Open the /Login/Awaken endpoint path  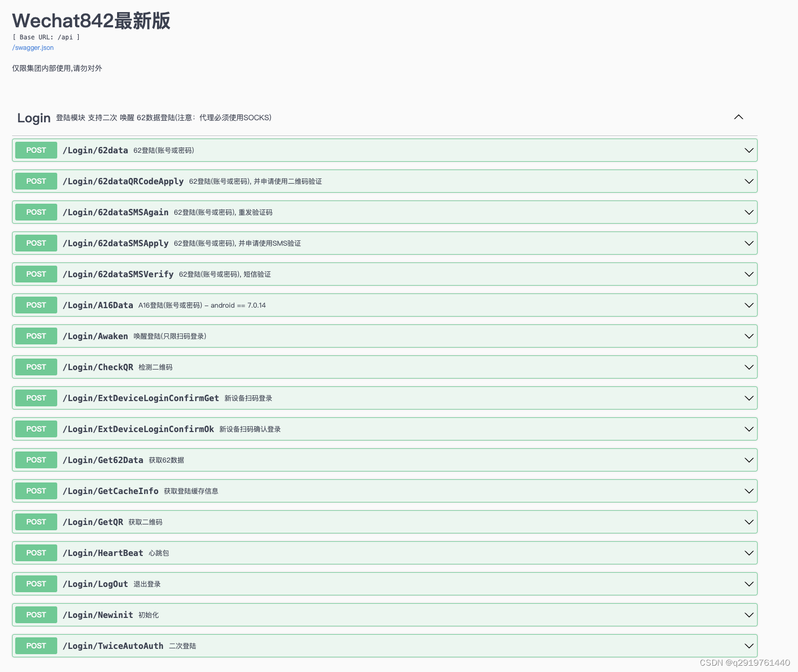click(x=95, y=336)
